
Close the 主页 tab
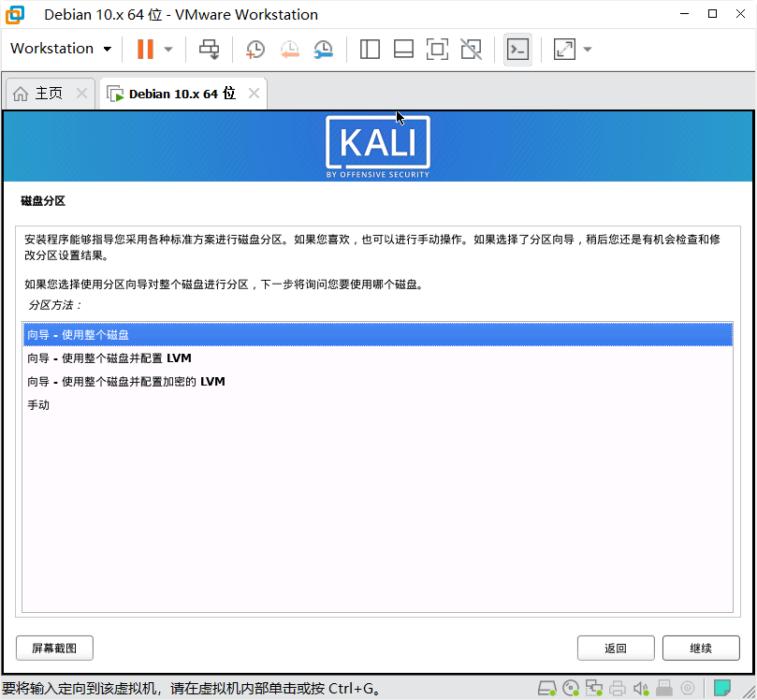click(x=82, y=94)
